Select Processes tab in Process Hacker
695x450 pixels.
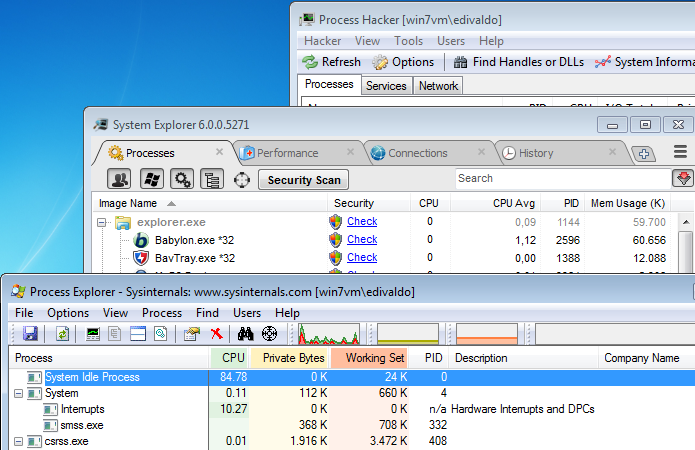point(329,84)
